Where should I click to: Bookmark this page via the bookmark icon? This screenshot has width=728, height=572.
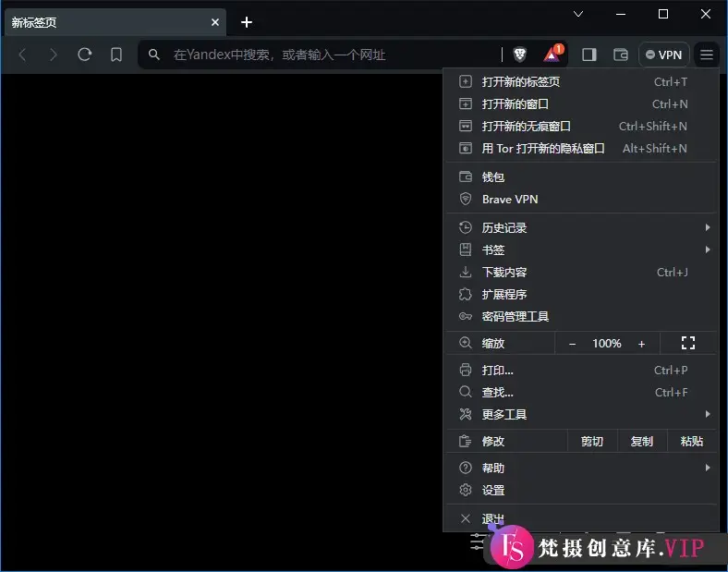pos(116,55)
